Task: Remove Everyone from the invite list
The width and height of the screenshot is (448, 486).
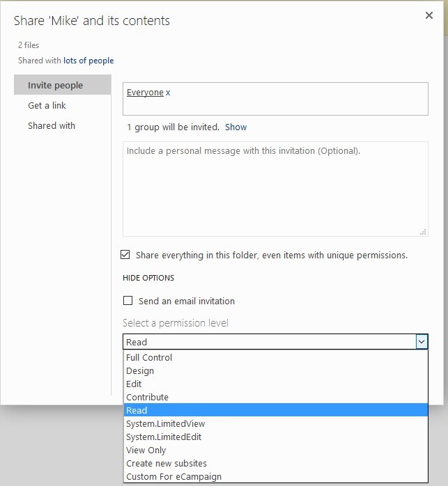Action: pyautogui.click(x=168, y=93)
